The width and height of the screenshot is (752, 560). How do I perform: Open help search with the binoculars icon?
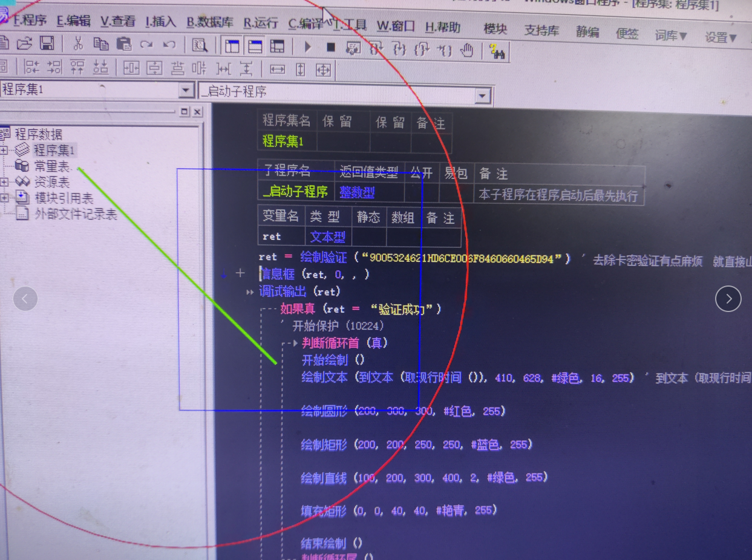coord(497,52)
